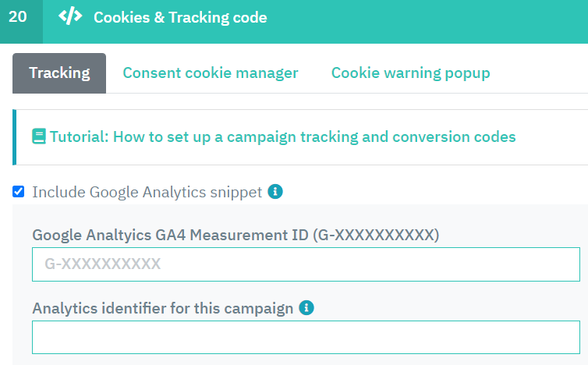Click the Google Analytics GA4 Measurement ID label
The image size is (588, 365).
coord(236,235)
